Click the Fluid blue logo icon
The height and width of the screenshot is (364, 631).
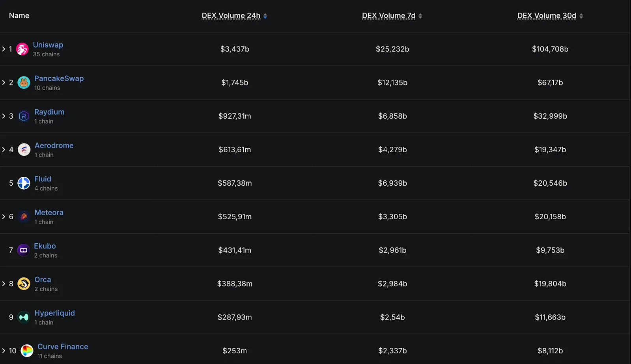click(24, 183)
